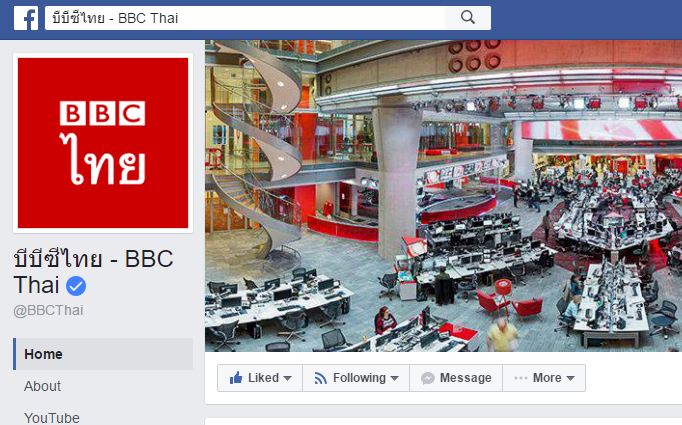Viewport: 682px width, 425px height.
Task: Click the Facebook logo icon
Action: pos(26,18)
